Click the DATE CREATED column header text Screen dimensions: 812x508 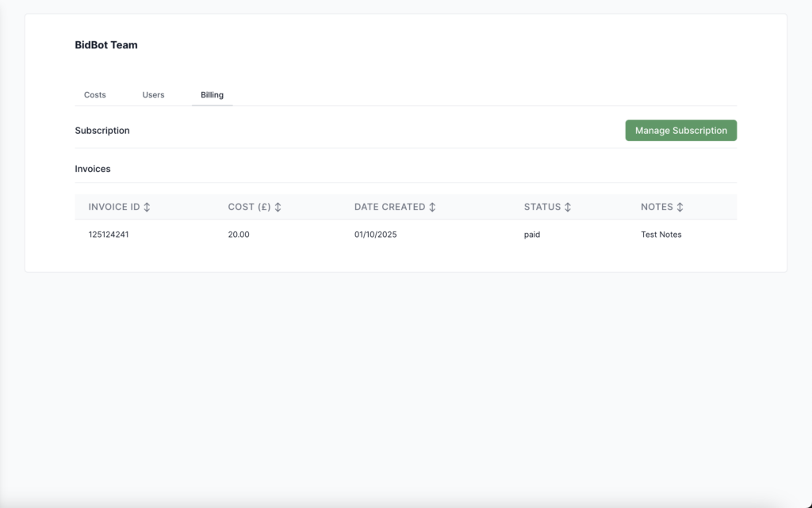coord(389,207)
